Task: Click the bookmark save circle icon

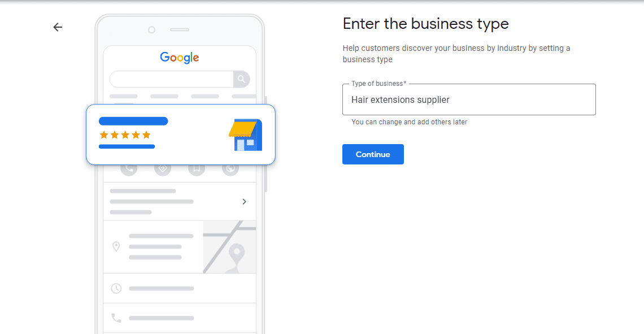Action: (197, 168)
